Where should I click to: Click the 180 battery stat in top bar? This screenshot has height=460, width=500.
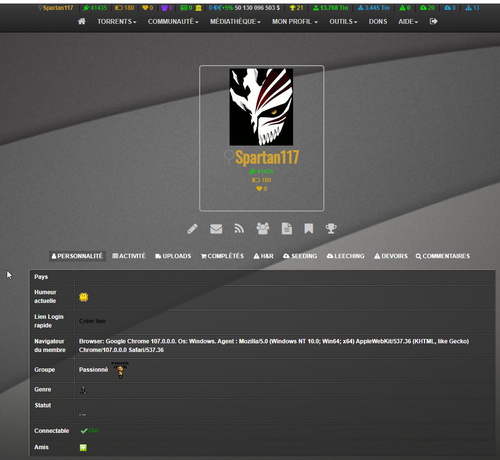[x=124, y=8]
